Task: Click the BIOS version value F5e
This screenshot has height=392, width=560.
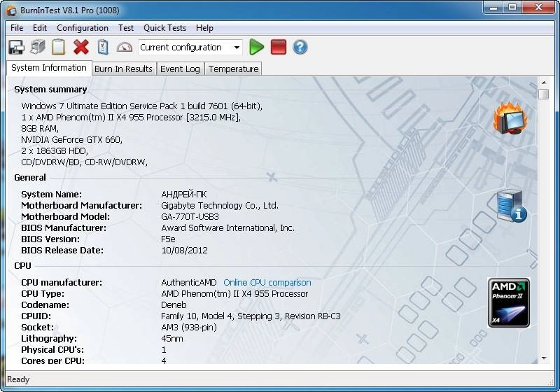Action: tap(168, 239)
